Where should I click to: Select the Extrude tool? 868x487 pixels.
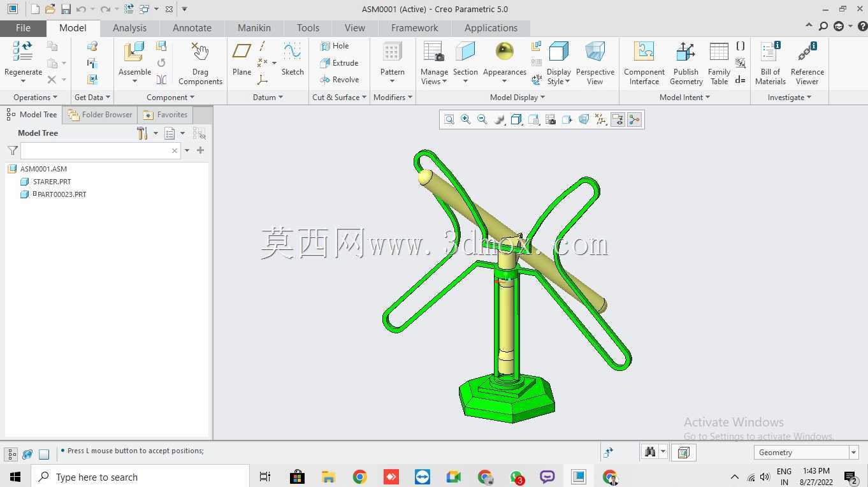339,63
